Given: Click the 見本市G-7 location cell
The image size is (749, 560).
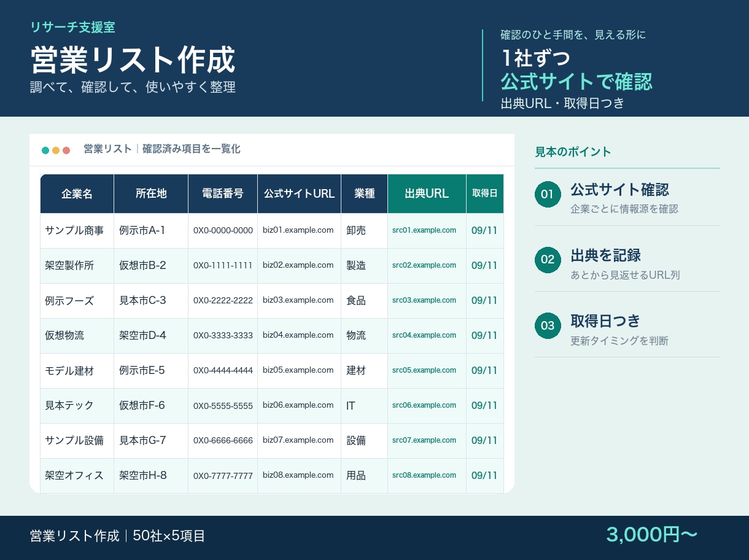Looking at the screenshot, I should (x=151, y=441).
